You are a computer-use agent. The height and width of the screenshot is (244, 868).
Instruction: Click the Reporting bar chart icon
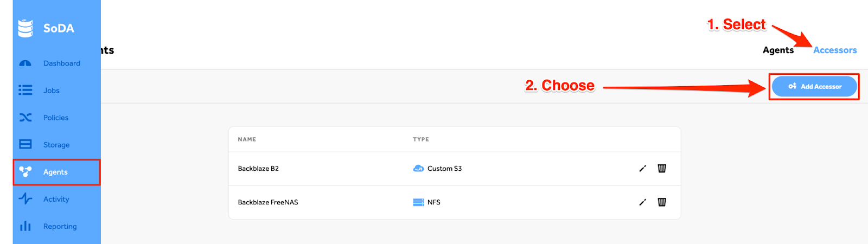click(x=25, y=226)
